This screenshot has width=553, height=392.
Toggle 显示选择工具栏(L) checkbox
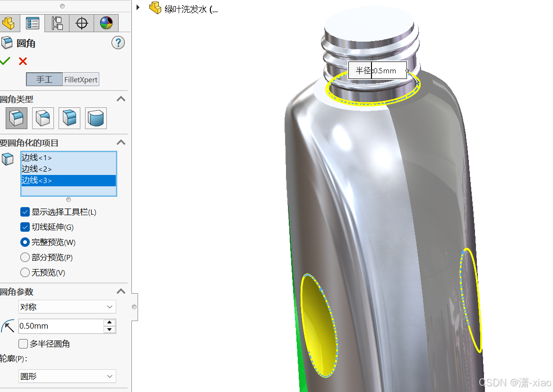[x=25, y=212]
